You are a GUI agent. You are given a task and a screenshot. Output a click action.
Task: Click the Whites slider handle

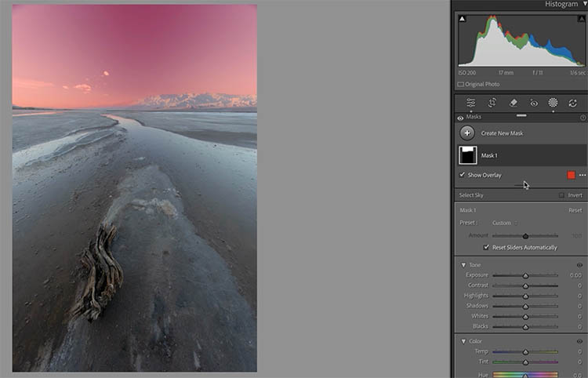525,317
